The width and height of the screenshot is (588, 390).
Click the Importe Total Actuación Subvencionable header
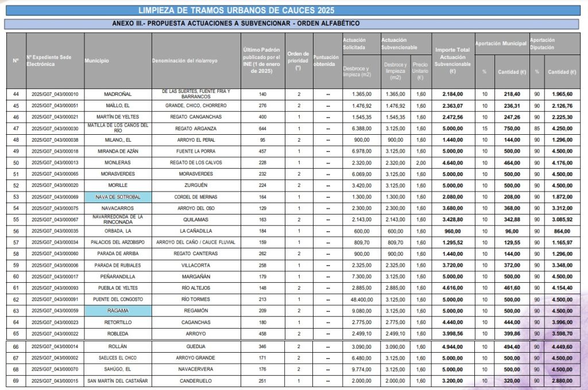452,61
